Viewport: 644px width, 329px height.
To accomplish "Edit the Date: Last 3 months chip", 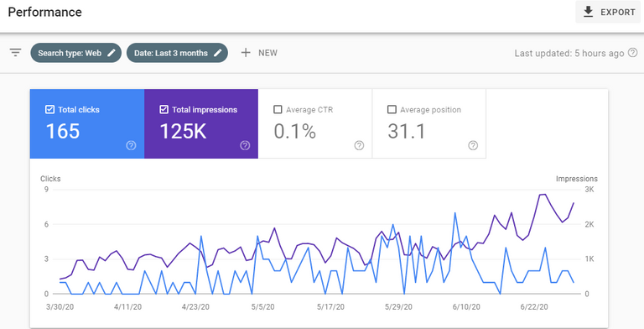I will click(x=177, y=53).
